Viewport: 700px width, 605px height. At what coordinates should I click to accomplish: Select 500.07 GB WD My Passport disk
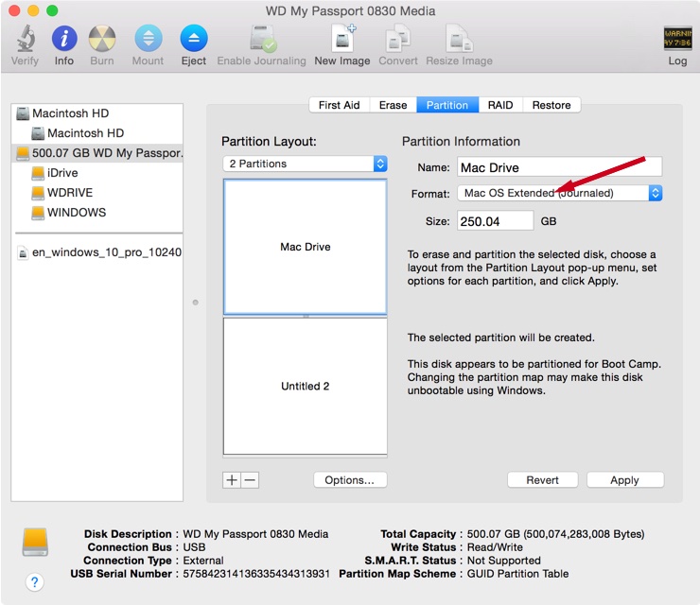click(x=96, y=153)
